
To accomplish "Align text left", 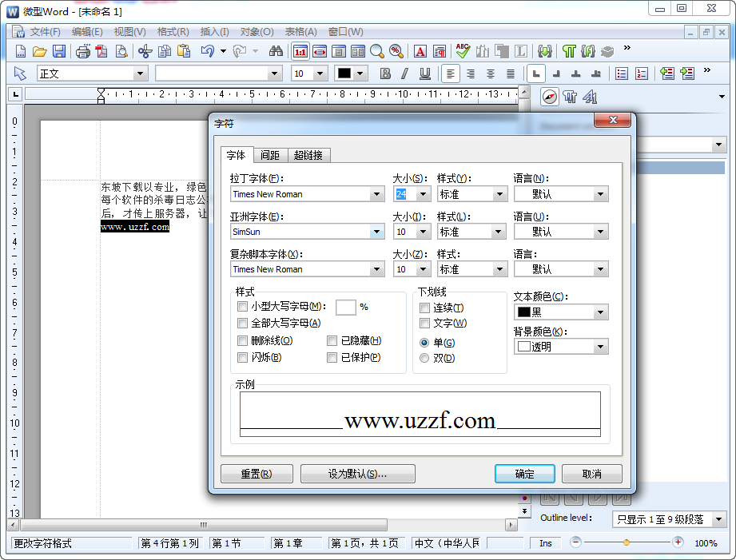I will 451,73.
